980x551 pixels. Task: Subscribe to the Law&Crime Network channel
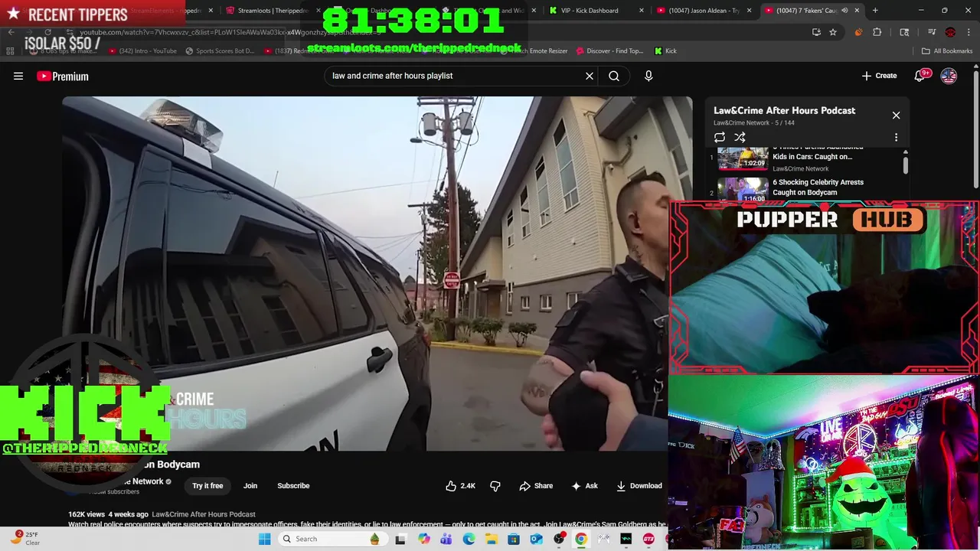[x=293, y=486]
